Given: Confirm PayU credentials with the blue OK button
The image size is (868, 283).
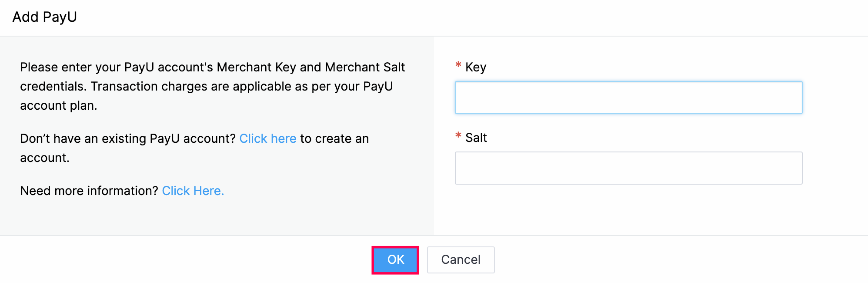Looking at the screenshot, I should [x=395, y=260].
